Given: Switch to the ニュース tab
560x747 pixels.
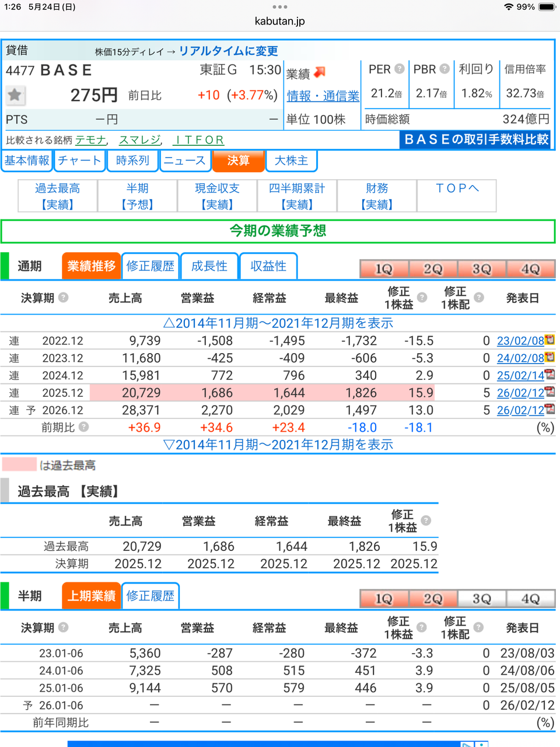Looking at the screenshot, I should click(x=185, y=160).
